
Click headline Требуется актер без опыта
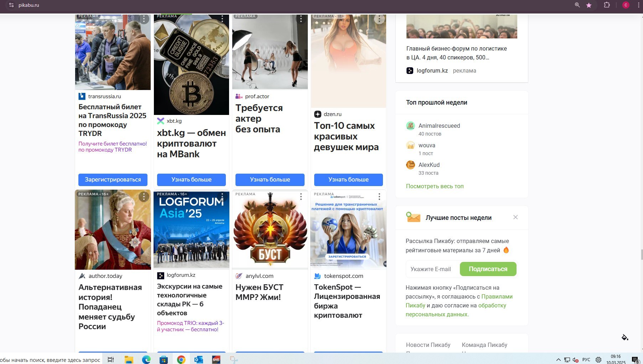[259, 118]
